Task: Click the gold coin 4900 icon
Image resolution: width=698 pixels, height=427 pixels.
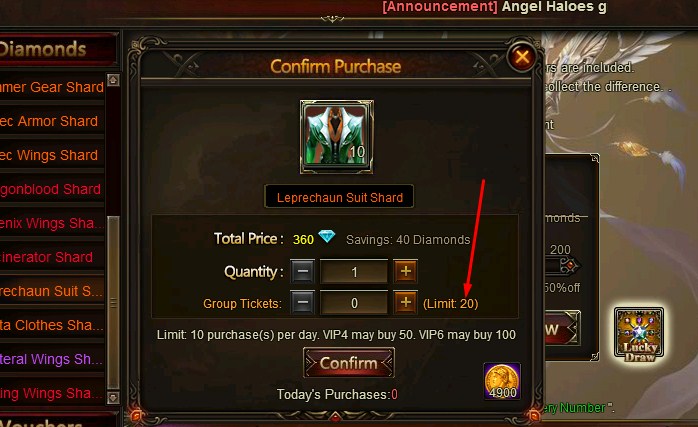Action: tap(502, 381)
